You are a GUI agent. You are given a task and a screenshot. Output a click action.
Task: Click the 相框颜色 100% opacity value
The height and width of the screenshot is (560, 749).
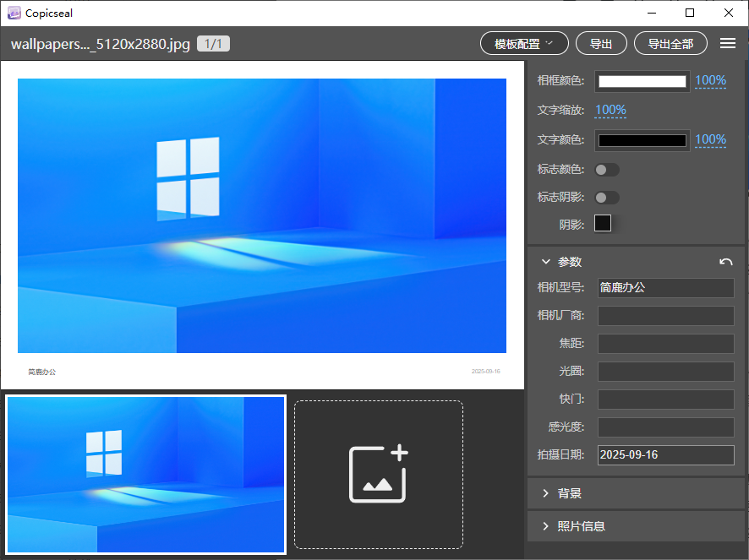coord(710,81)
